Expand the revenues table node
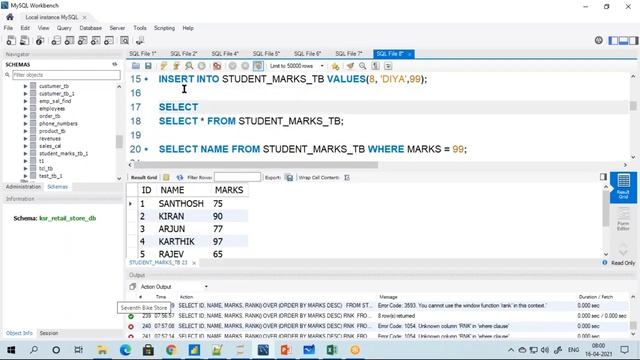 click(x=25, y=139)
